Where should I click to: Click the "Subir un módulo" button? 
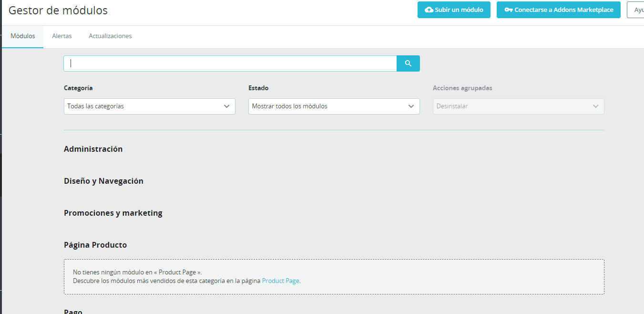(x=454, y=10)
